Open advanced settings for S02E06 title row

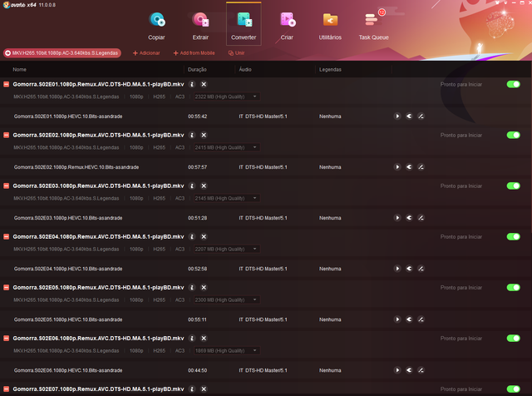409,370
